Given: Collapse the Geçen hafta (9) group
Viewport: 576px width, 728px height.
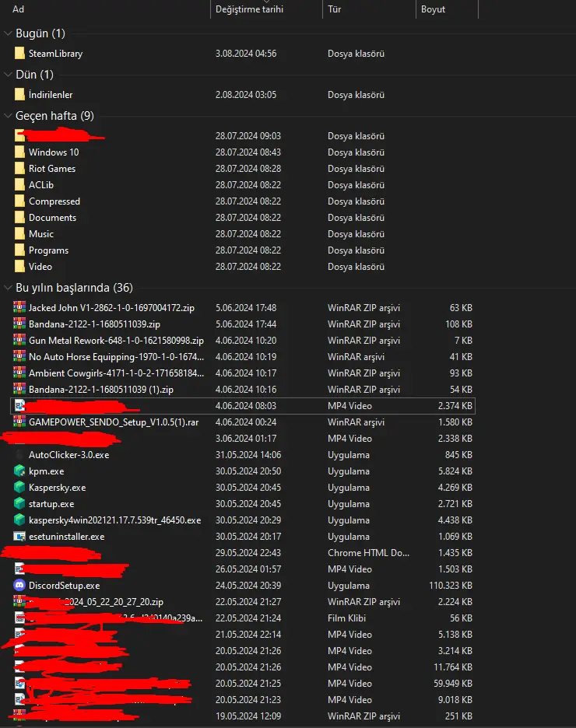Looking at the screenshot, I should coord(8,116).
